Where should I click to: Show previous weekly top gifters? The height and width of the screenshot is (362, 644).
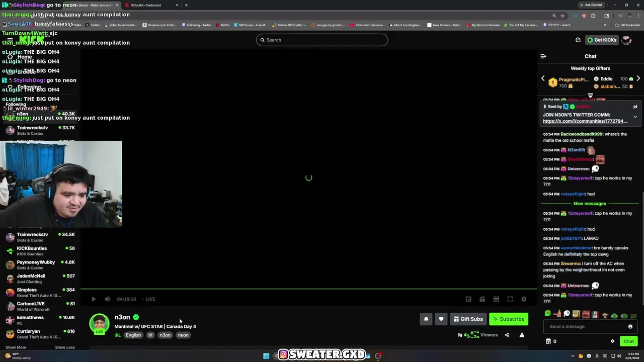point(543,79)
